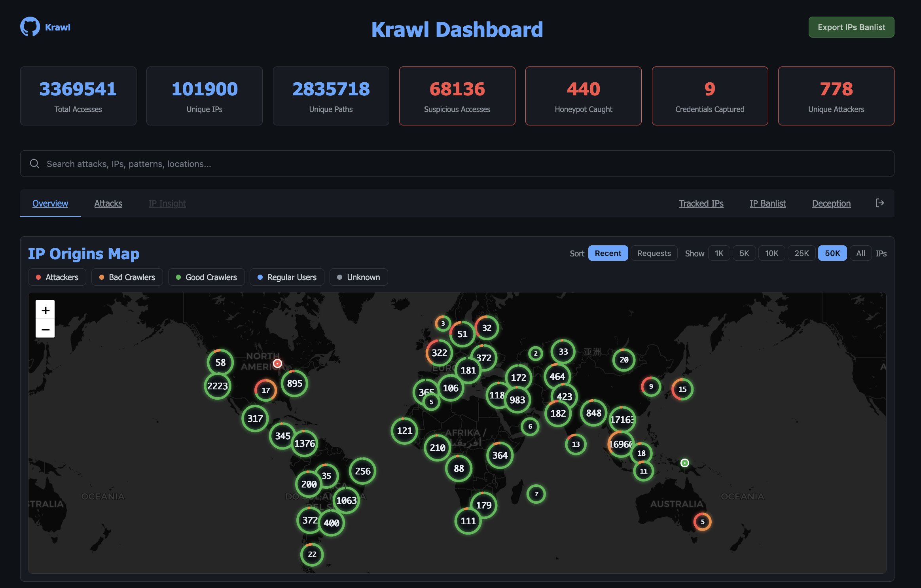Open the 210 cluster marker in Africa
This screenshot has width=921, height=588.
[437, 448]
